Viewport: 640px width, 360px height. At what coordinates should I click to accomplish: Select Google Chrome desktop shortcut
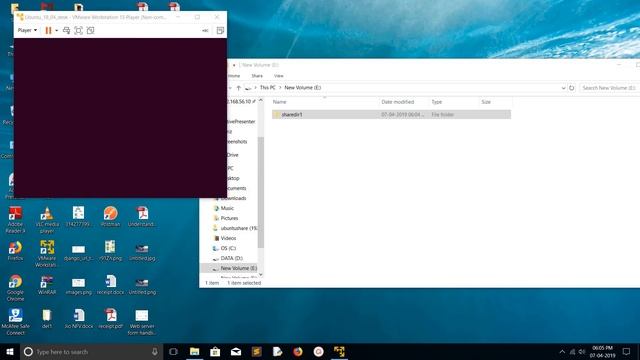[x=15, y=288]
